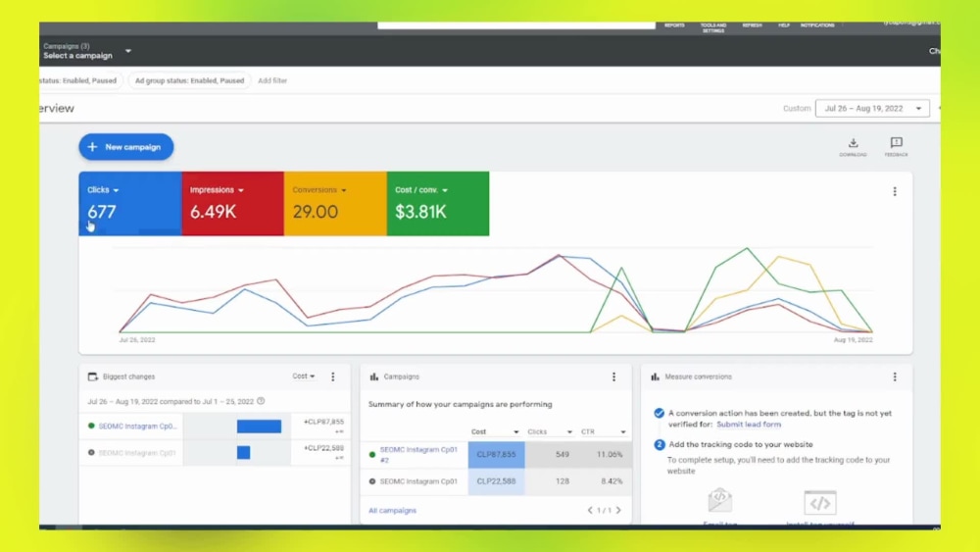The height and width of the screenshot is (552, 980).
Task: Open the Campaigns card three-dot menu
Action: click(x=613, y=376)
